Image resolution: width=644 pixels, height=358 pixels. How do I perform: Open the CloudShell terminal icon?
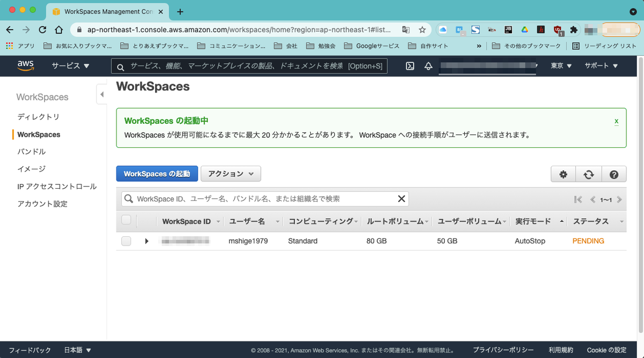pyautogui.click(x=410, y=65)
